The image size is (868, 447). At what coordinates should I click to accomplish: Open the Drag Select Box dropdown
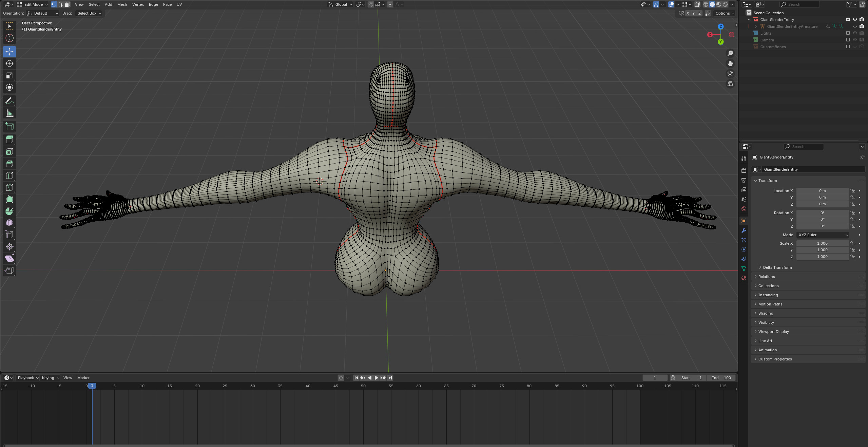89,13
